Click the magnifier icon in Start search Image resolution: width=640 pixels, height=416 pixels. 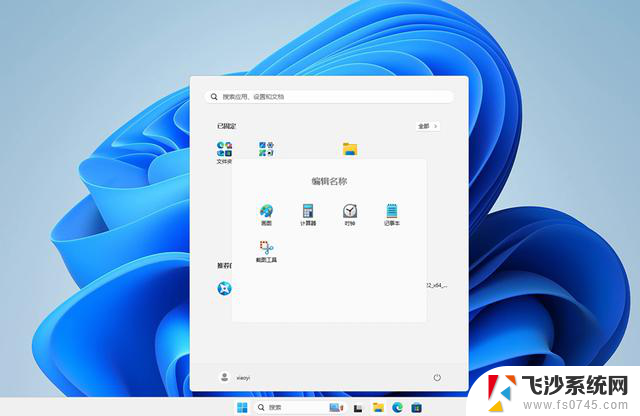[214, 97]
